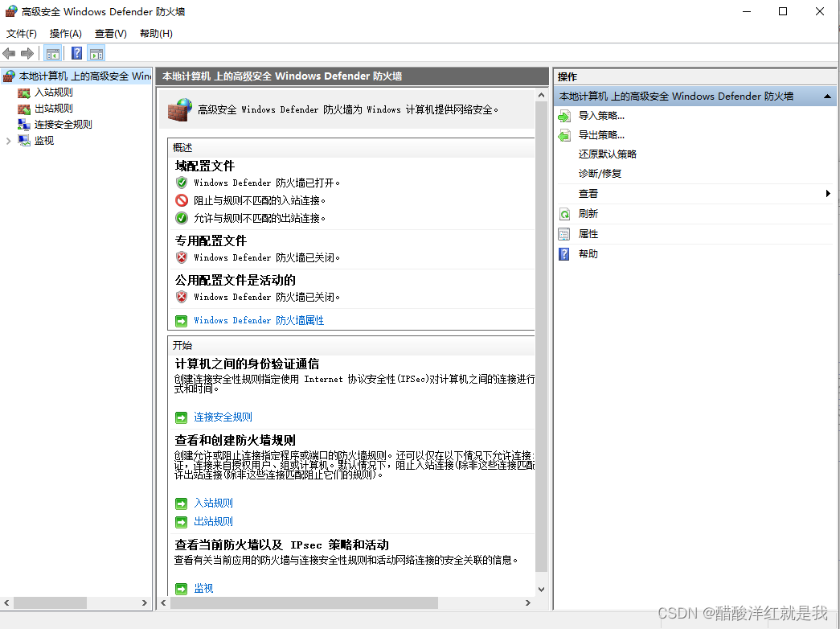Click green arrow icon beside 入站规则 link
Image resolution: width=840 pixels, height=629 pixels.
click(182, 503)
